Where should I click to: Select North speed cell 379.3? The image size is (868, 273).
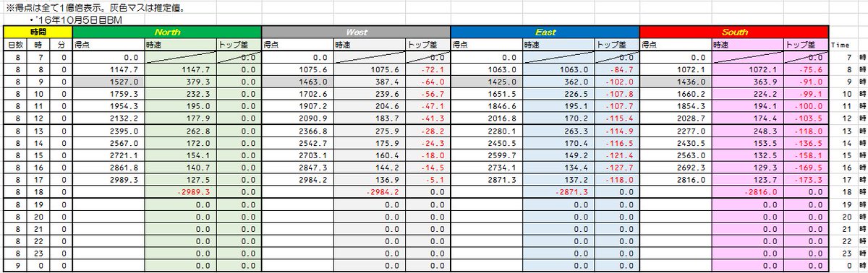(180, 82)
